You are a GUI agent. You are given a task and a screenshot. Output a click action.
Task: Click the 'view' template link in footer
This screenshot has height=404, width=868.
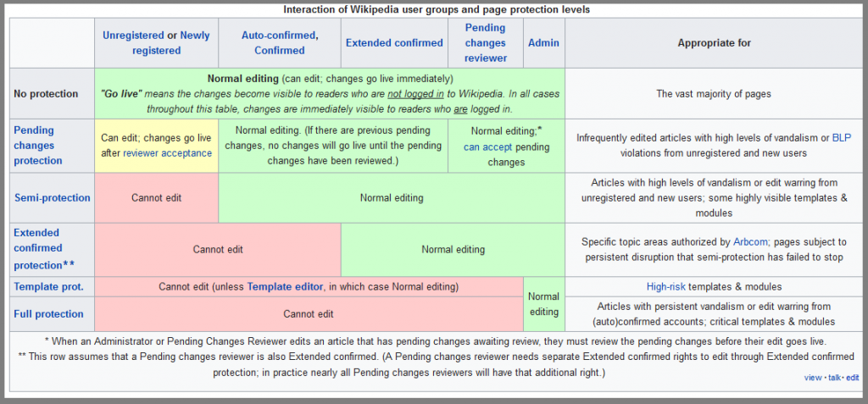[812, 378]
